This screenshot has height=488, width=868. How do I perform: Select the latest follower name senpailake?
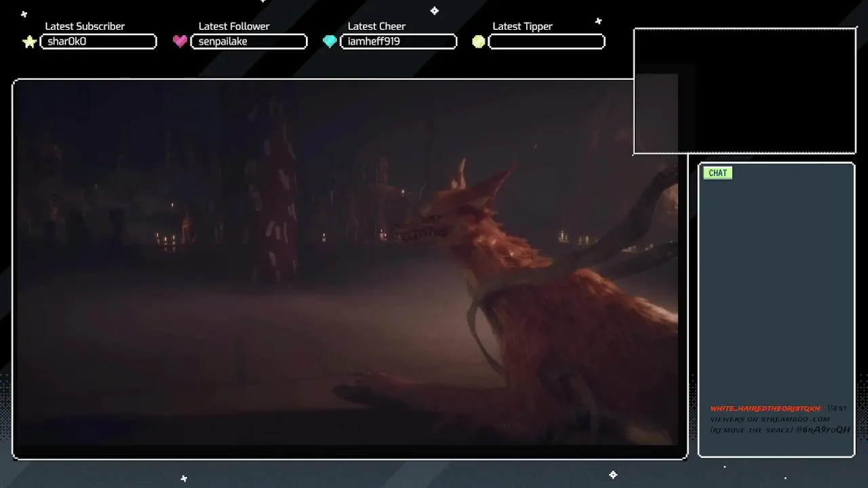click(222, 41)
